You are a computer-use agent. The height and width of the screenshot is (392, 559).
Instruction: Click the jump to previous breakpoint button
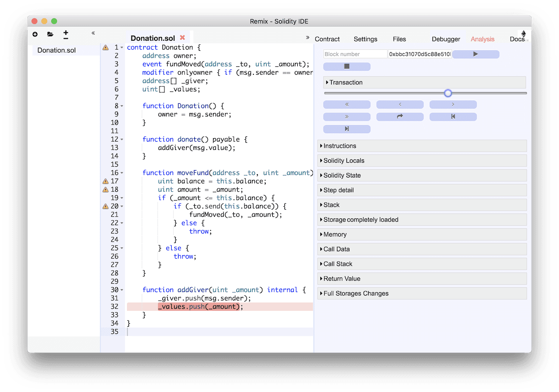[453, 117]
